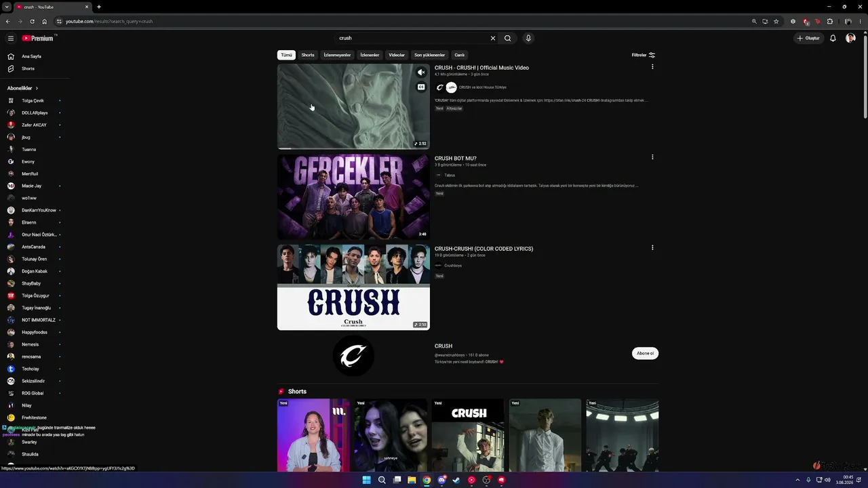Reload the page in Chrome
Viewport: 868px width, 488px height.
pyautogui.click(x=32, y=21)
